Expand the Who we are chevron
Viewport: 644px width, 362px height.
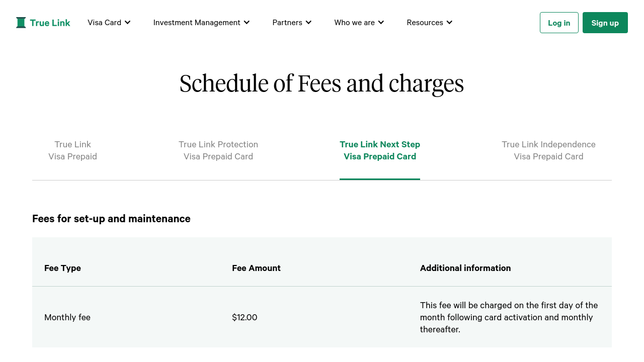click(x=381, y=23)
